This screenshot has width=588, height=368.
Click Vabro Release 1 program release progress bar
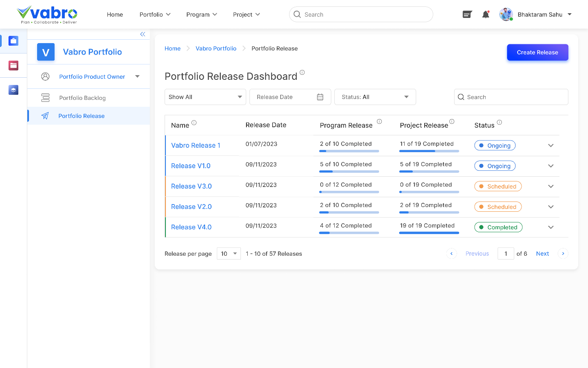(349, 151)
